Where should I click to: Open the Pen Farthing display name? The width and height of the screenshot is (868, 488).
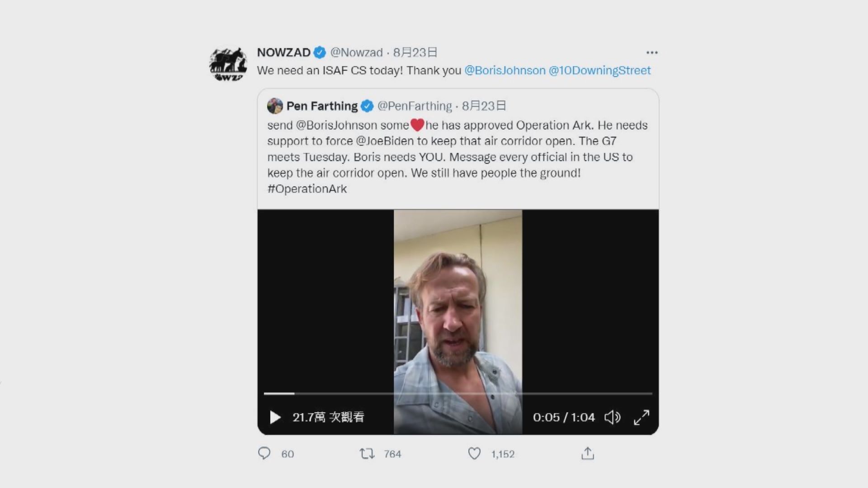coord(322,106)
